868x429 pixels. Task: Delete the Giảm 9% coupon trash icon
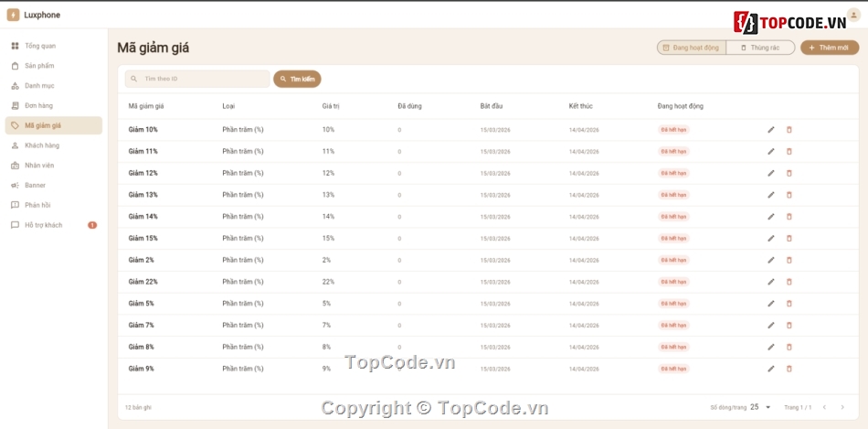789,369
